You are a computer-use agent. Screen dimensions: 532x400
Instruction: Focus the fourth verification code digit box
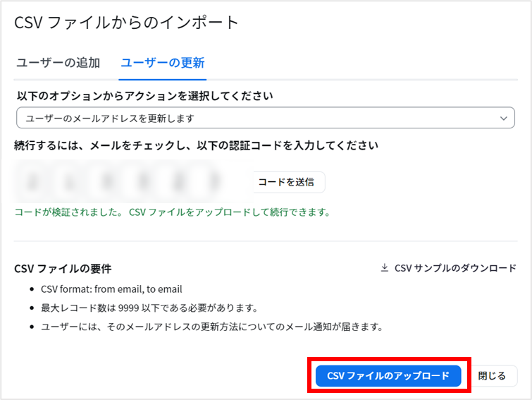143,181
